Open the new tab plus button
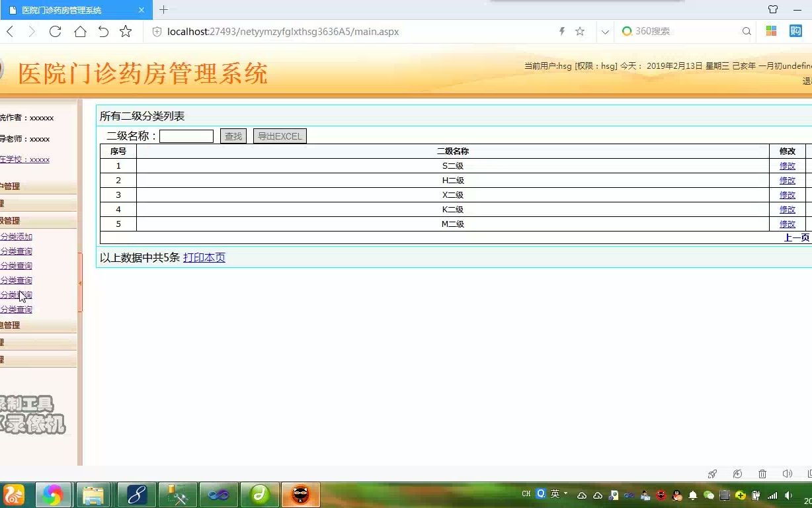This screenshot has height=508, width=812. pyautogui.click(x=163, y=10)
